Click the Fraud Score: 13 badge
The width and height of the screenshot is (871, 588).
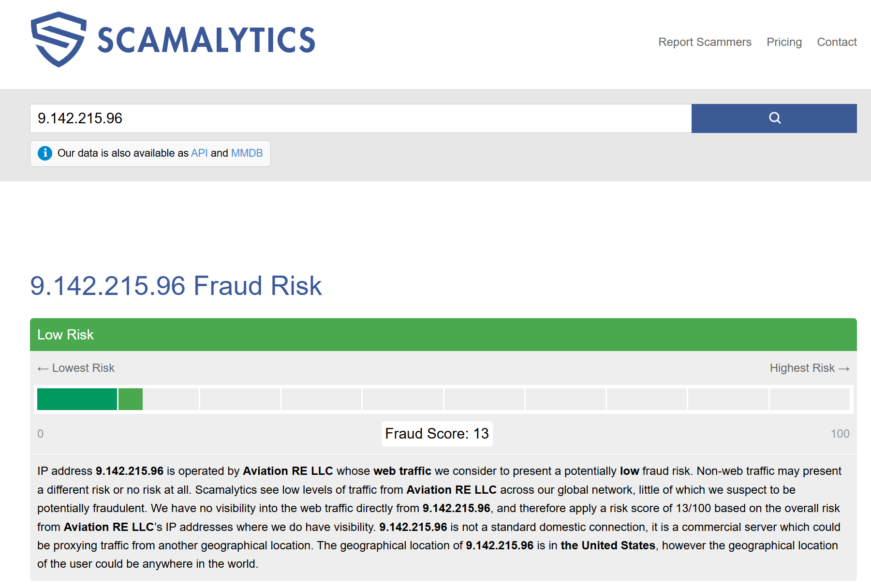click(437, 434)
